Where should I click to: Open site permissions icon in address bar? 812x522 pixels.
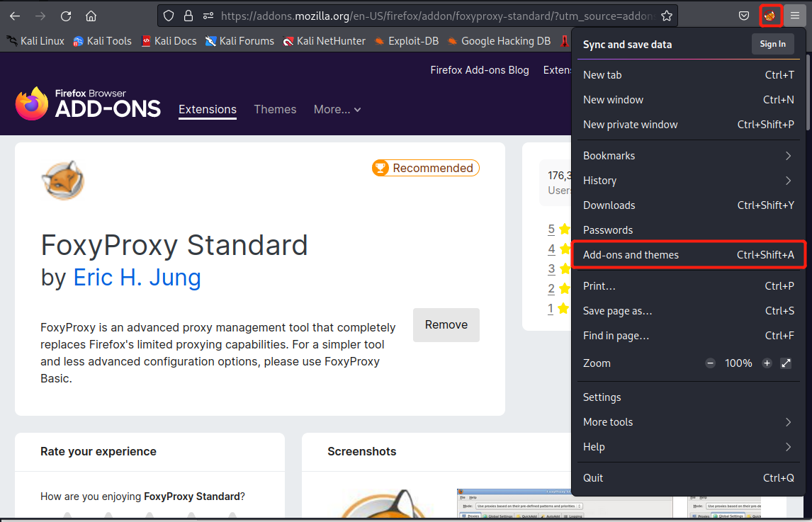pos(208,16)
